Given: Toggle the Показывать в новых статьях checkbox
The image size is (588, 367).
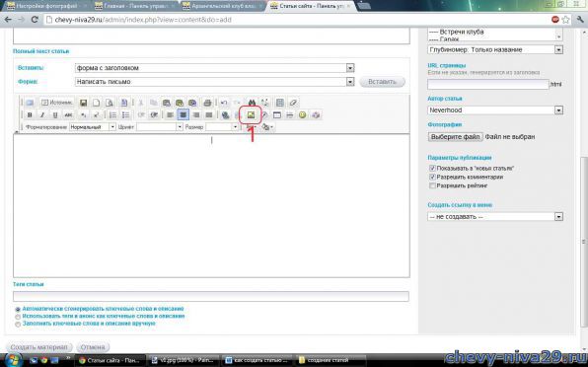Looking at the screenshot, I should tap(432, 169).
